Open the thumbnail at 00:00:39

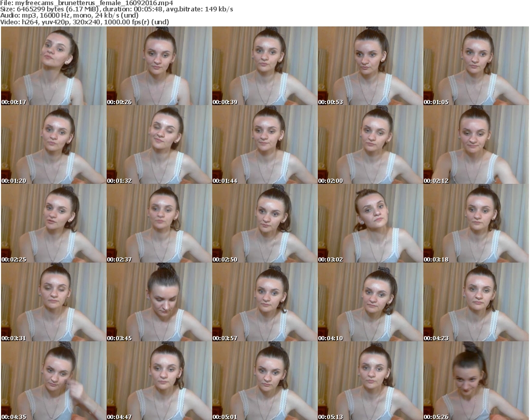[264, 66]
